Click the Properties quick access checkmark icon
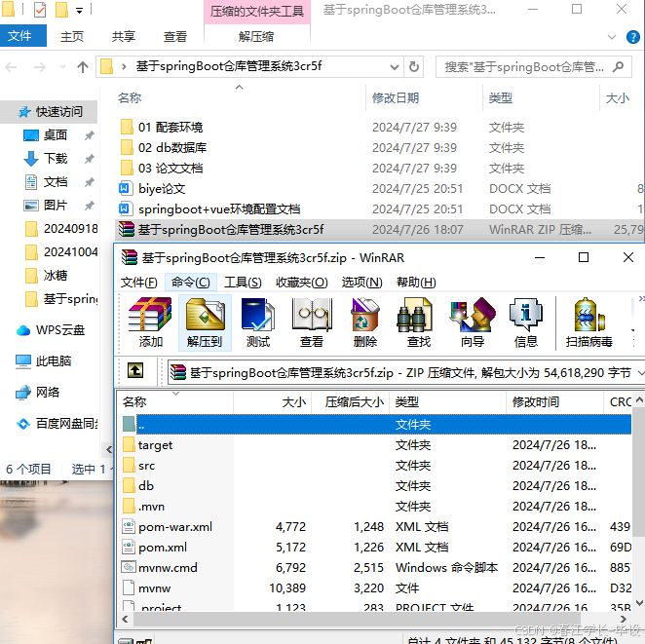 pyautogui.click(x=40, y=10)
